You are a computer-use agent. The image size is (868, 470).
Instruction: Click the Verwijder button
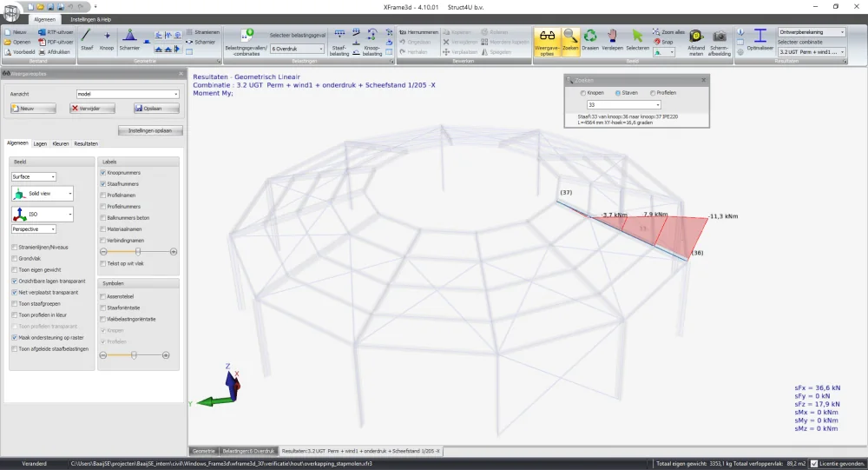pos(92,109)
